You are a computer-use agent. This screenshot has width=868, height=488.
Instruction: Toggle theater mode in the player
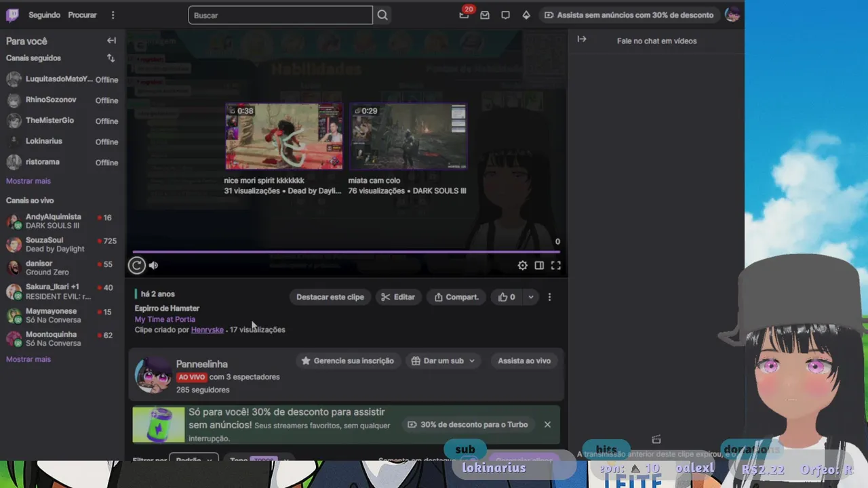tap(539, 266)
